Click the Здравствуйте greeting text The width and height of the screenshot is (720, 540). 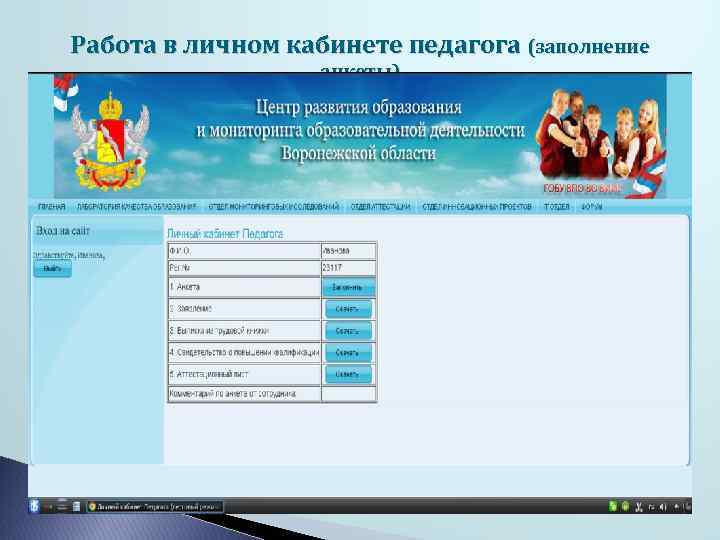[69, 255]
